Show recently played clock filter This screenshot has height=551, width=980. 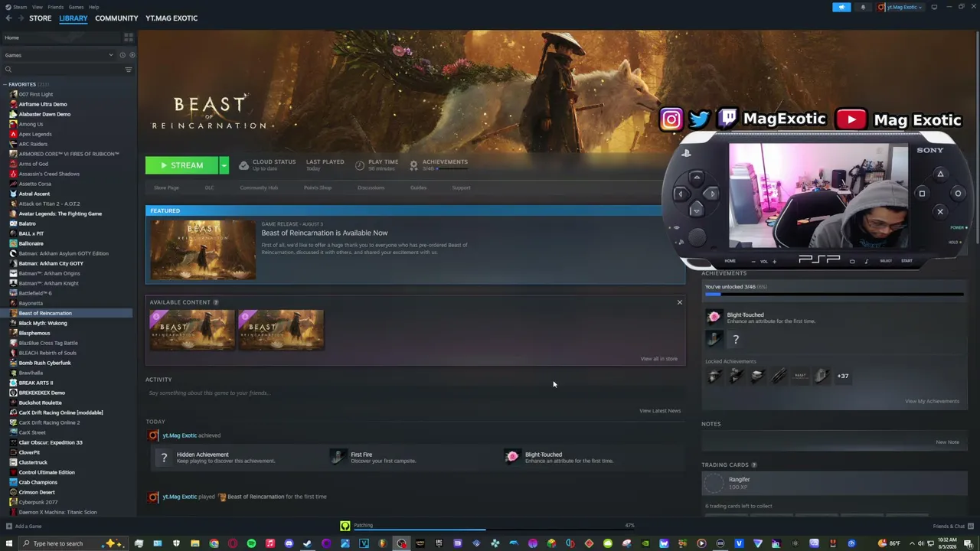click(122, 55)
